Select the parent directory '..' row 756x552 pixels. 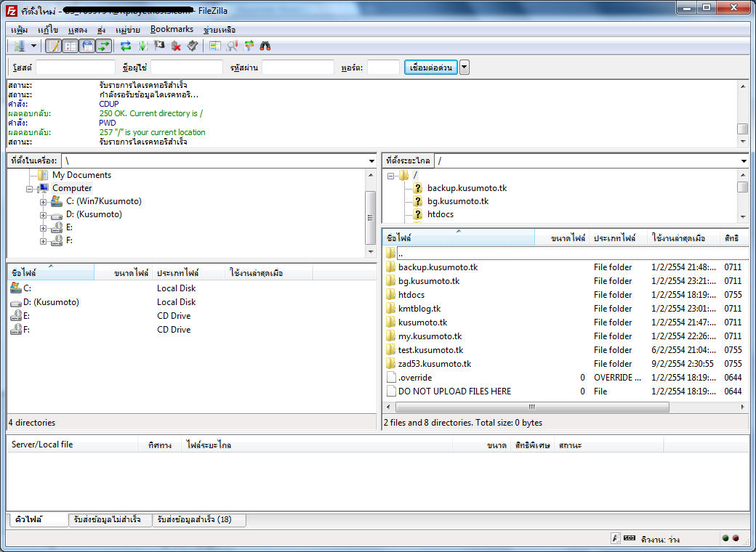(x=566, y=253)
